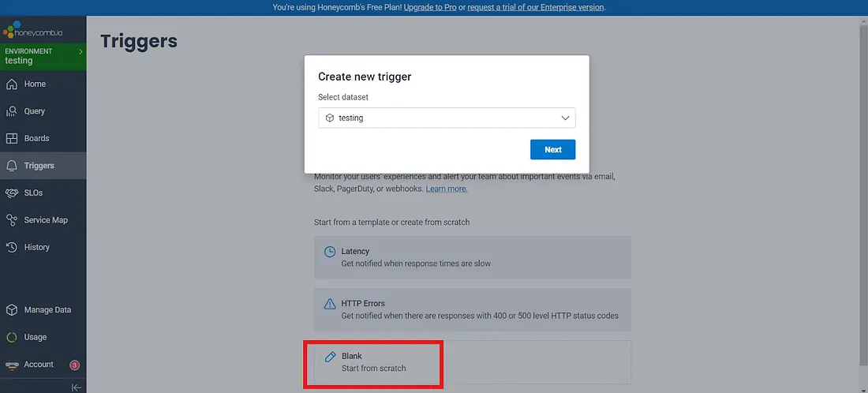
Task: Pick the Latency trigger template
Action: coord(472,257)
